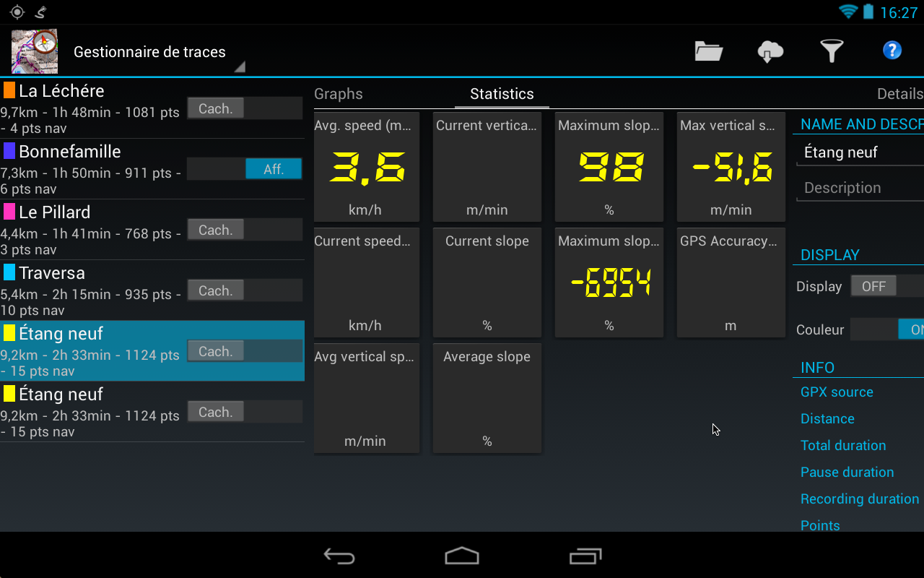Switch the Display OFF toggle

[x=888, y=286]
